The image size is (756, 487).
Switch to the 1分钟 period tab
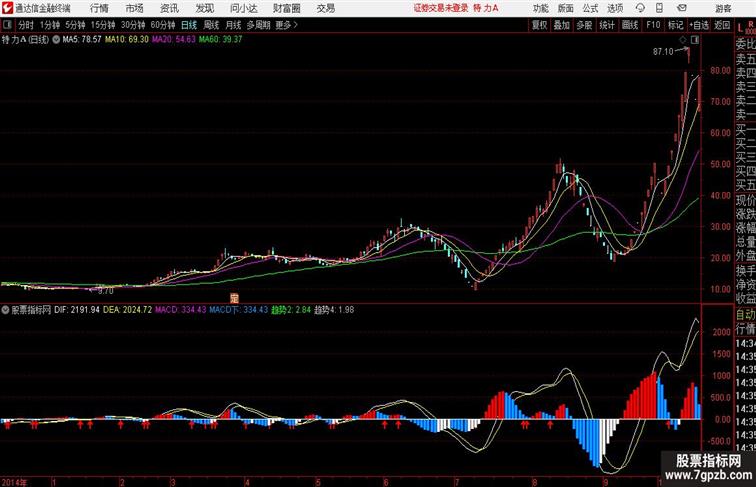point(50,25)
